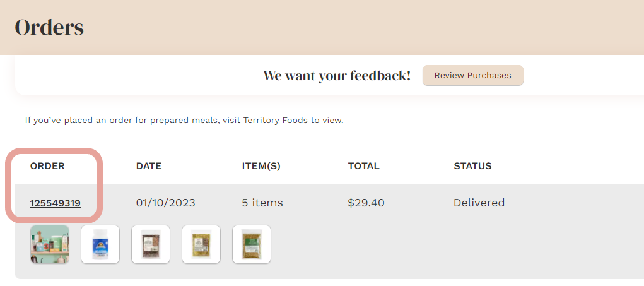Screen dimensions: 644x286
Task: Click the ITEM(S) column header
Action: [x=261, y=166]
